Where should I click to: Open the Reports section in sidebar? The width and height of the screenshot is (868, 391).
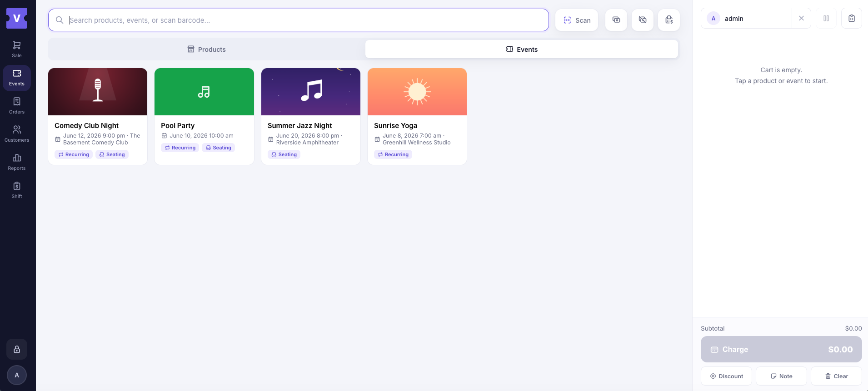[x=17, y=162]
